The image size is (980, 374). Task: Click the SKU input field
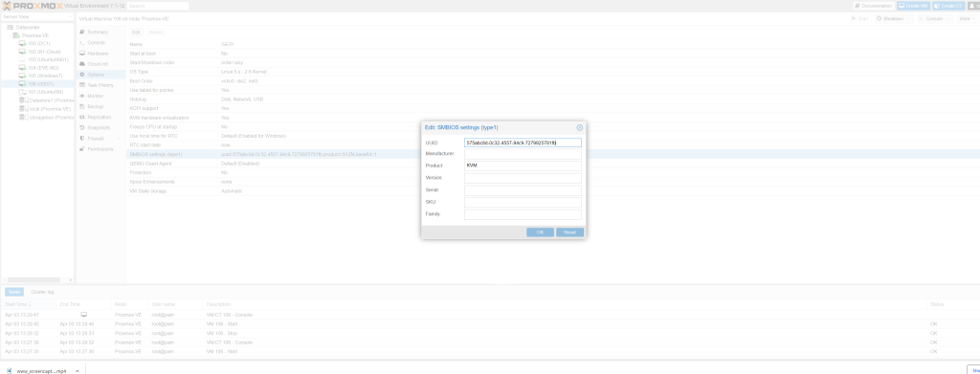pos(523,202)
